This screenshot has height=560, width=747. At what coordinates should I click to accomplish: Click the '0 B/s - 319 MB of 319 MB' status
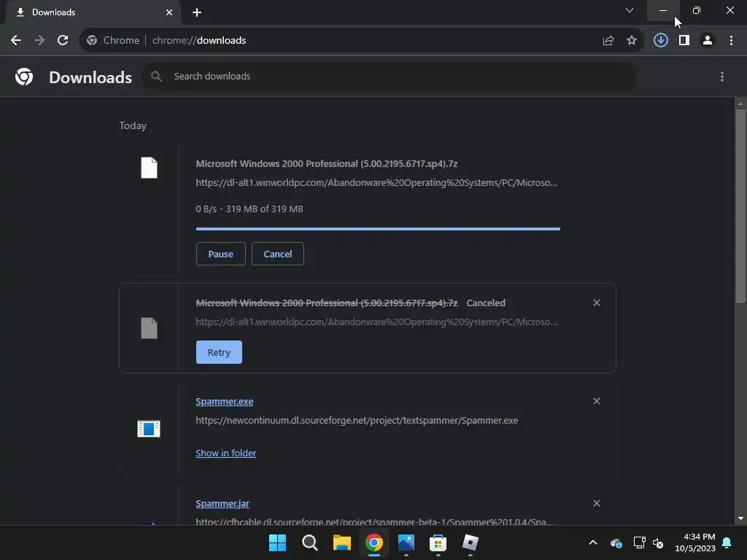(x=249, y=209)
